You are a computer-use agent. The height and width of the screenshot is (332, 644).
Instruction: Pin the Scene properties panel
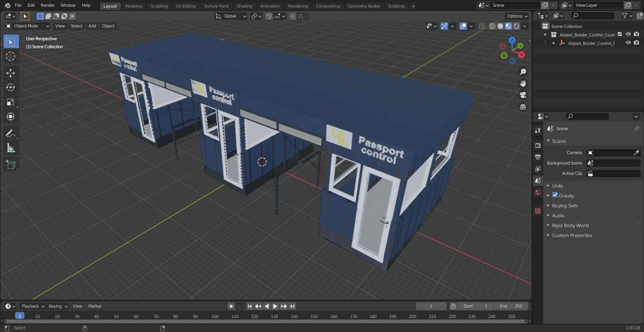click(x=636, y=129)
